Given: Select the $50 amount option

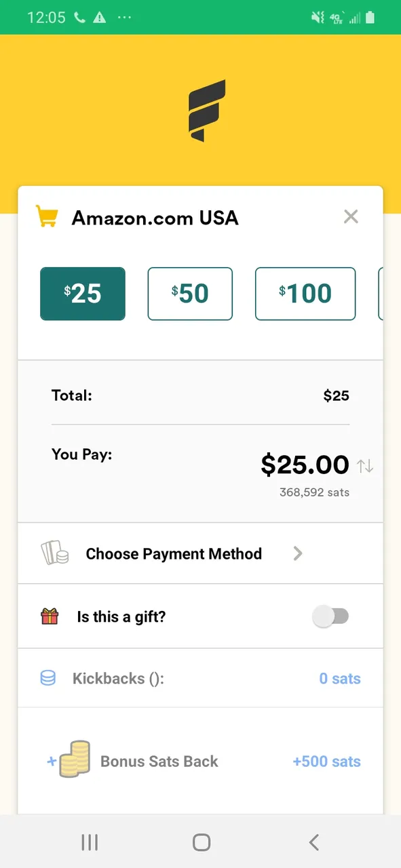Looking at the screenshot, I should click(x=190, y=294).
